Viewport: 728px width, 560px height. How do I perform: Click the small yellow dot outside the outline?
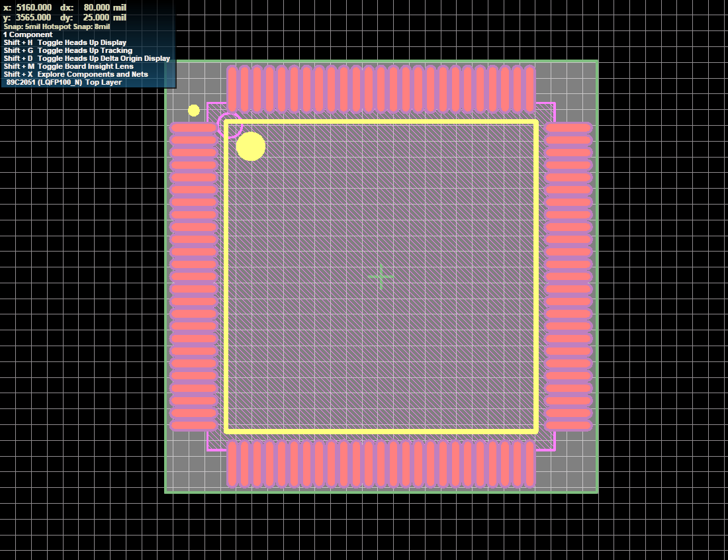pyautogui.click(x=194, y=111)
